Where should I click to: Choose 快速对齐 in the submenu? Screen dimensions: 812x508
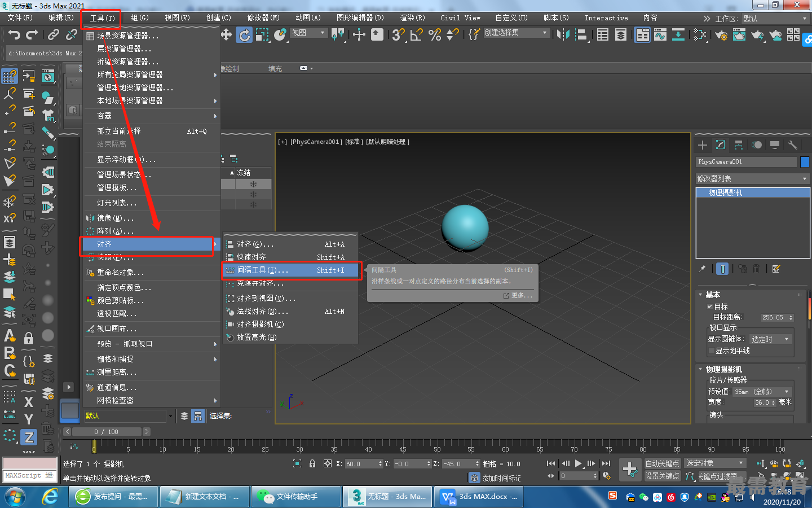click(x=291, y=257)
